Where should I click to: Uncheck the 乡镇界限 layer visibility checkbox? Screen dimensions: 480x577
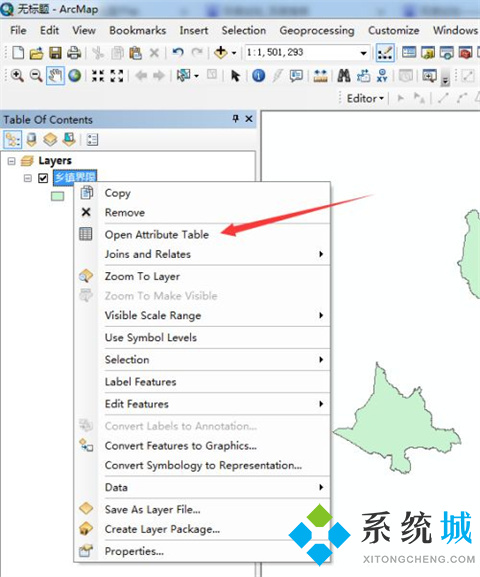(x=43, y=178)
